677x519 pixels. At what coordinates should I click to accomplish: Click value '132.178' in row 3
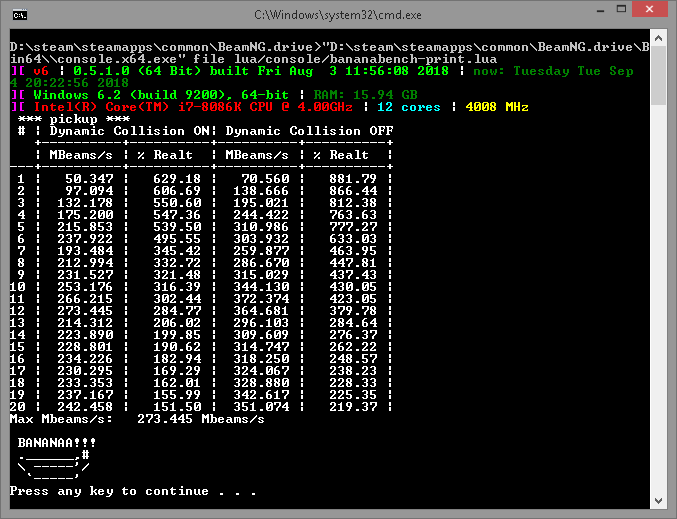(x=85, y=203)
